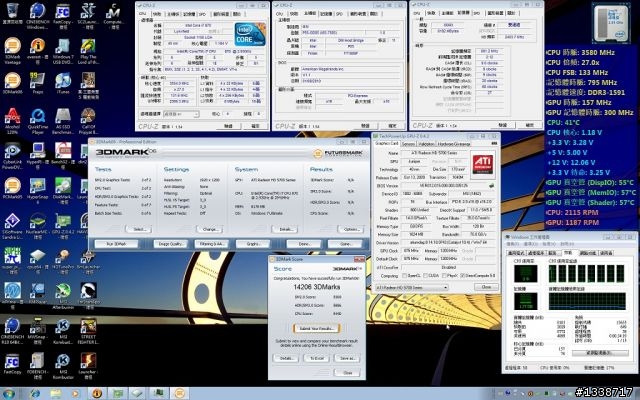Open the MWSnap desktop shortcut

coord(37,331)
